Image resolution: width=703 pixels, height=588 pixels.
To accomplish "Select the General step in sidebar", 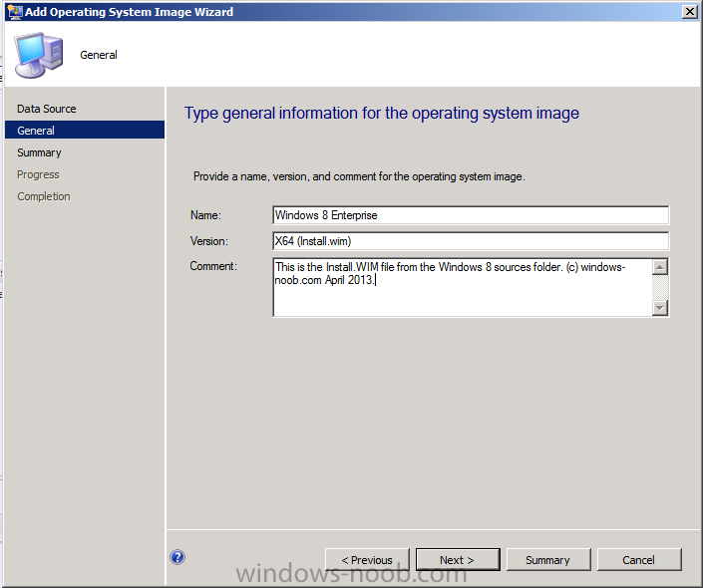I will point(85,131).
